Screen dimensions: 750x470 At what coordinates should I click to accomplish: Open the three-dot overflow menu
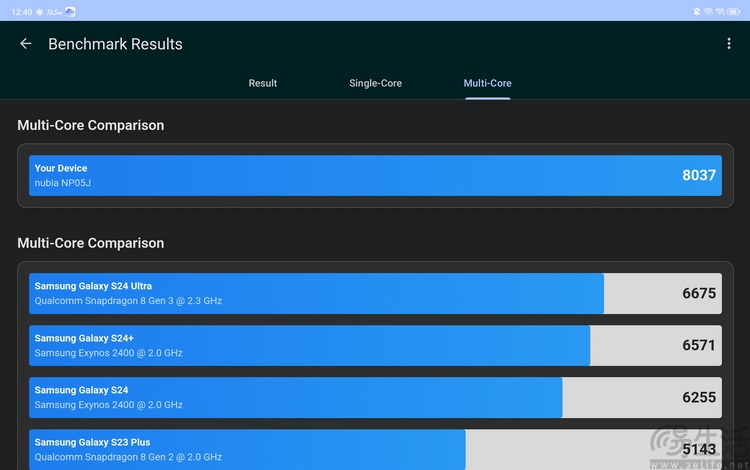click(x=728, y=44)
